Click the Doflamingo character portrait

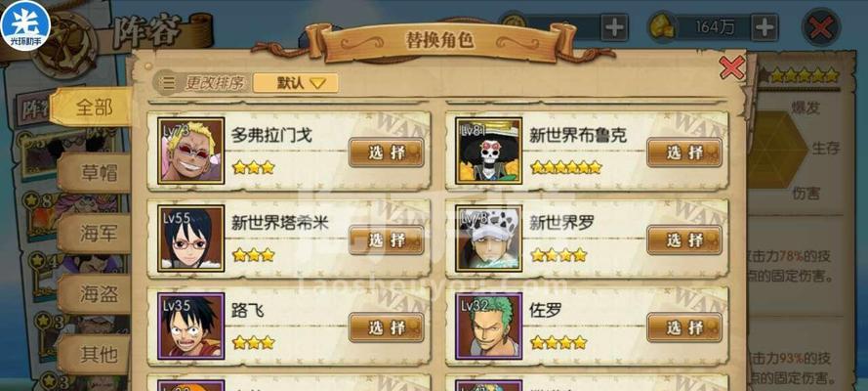[191, 151]
